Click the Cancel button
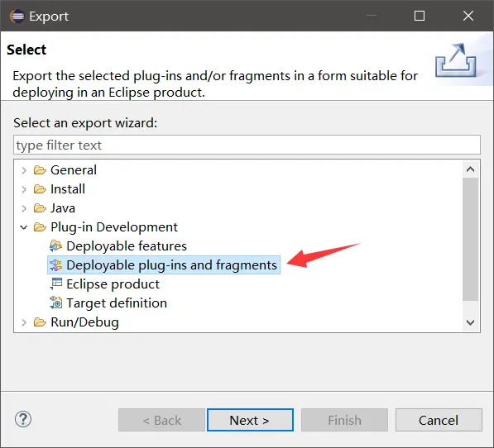The image size is (494, 448). [439, 420]
